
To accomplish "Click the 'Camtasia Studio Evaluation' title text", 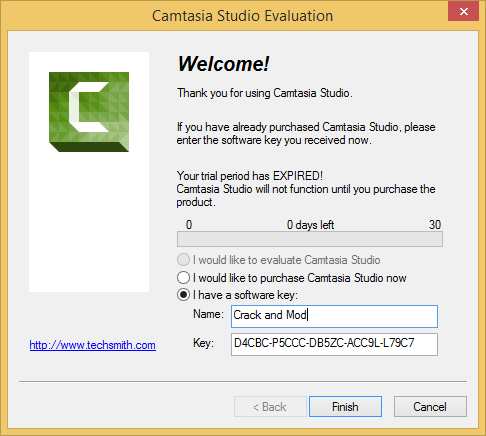I will [243, 16].
